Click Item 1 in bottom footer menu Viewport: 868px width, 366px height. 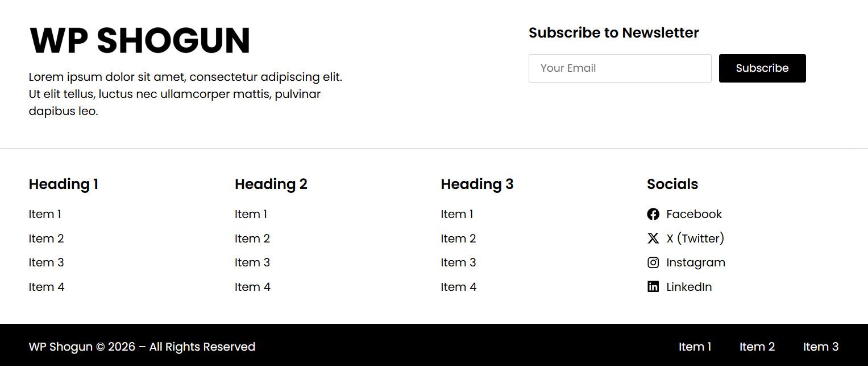pyautogui.click(x=695, y=347)
